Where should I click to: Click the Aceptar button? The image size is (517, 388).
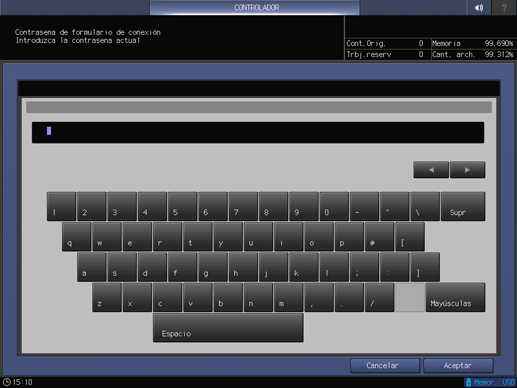point(458,366)
